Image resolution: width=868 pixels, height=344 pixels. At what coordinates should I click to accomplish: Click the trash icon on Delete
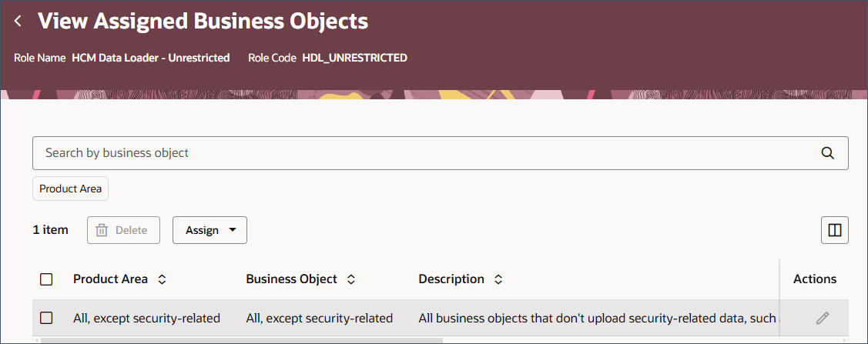click(102, 230)
